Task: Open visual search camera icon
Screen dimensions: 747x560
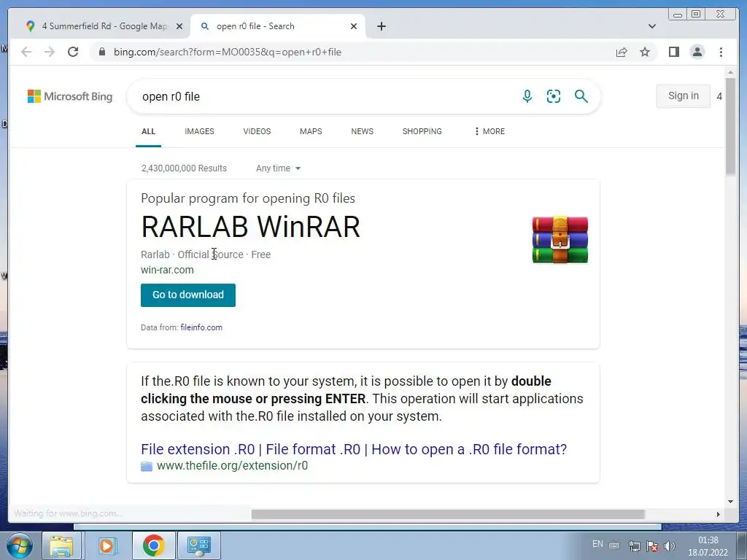Action: [553, 96]
